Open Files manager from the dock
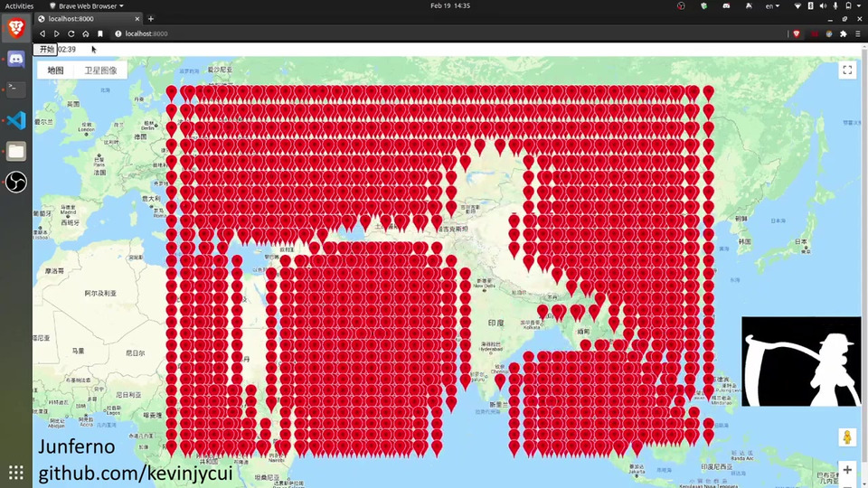This screenshot has height=488, width=868. coord(16,151)
